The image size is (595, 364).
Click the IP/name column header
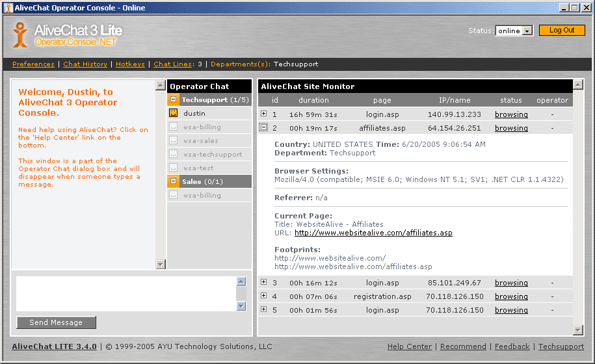point(455,100)
